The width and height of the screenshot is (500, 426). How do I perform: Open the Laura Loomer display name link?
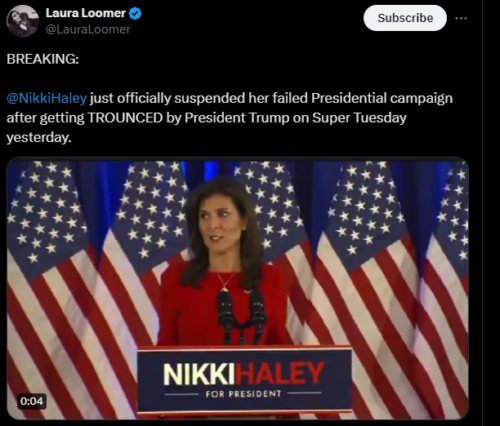[85, 13]
